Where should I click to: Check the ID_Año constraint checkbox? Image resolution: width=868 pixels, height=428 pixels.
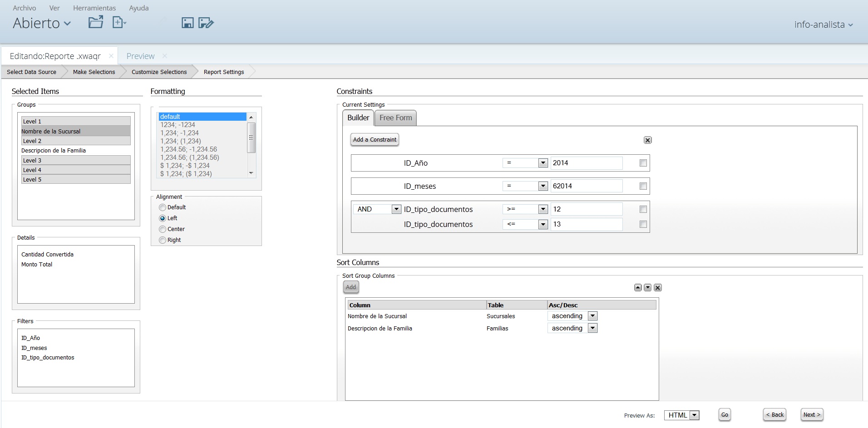(643, 163)
